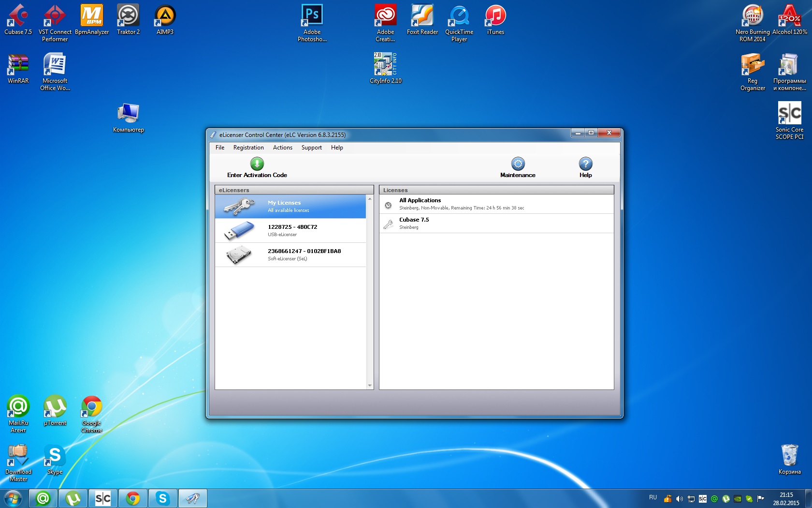Select the AIMP3 desktop icon

tap(165, 20)
